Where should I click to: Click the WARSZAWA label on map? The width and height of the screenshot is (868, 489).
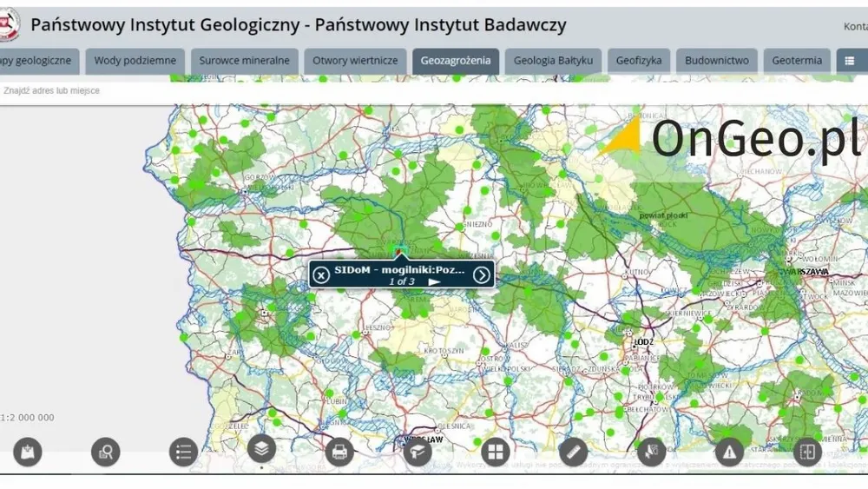[x=806, y=272]
